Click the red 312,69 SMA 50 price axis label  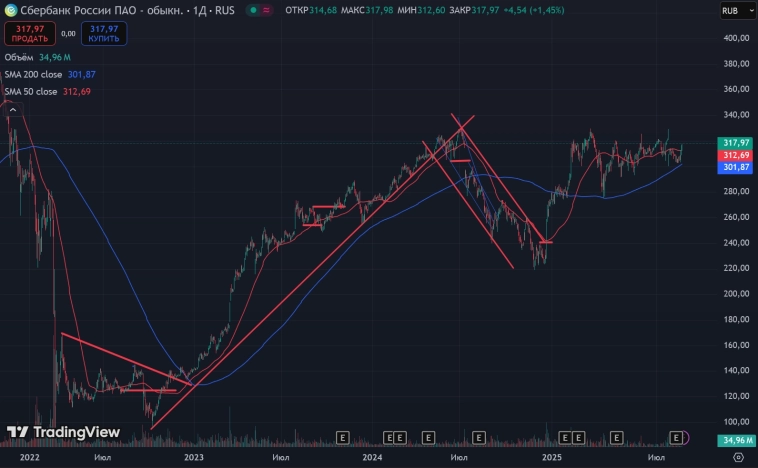click(735, 156)
